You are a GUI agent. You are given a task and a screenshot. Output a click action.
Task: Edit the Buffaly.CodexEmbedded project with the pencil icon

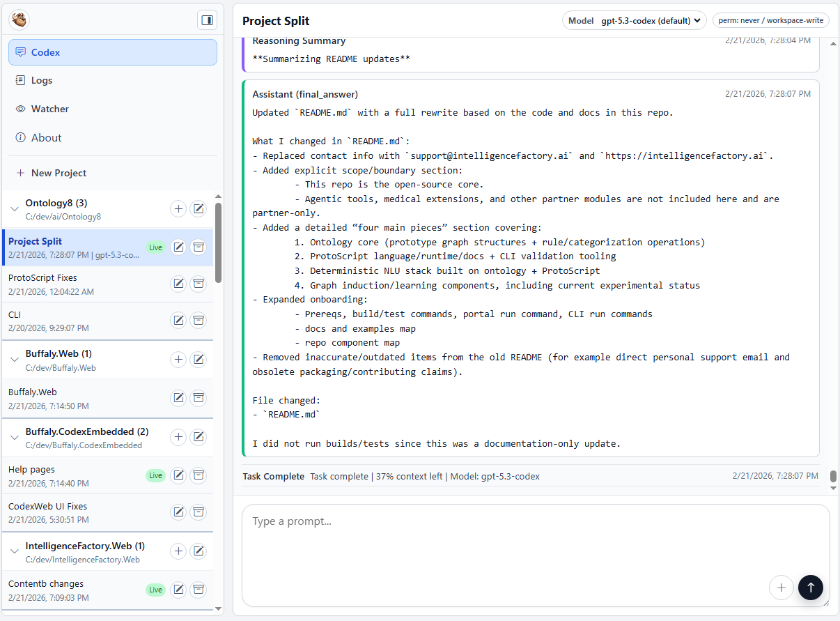(x=199, y=437)
